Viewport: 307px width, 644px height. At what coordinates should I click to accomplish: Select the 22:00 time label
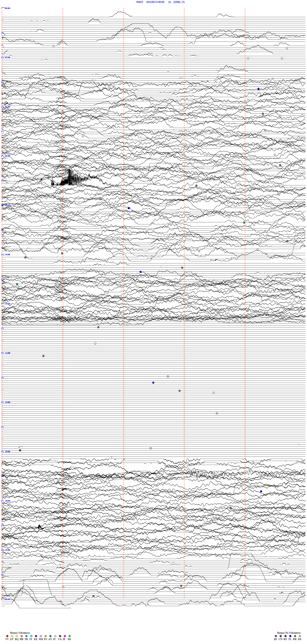tap(8, 550)
